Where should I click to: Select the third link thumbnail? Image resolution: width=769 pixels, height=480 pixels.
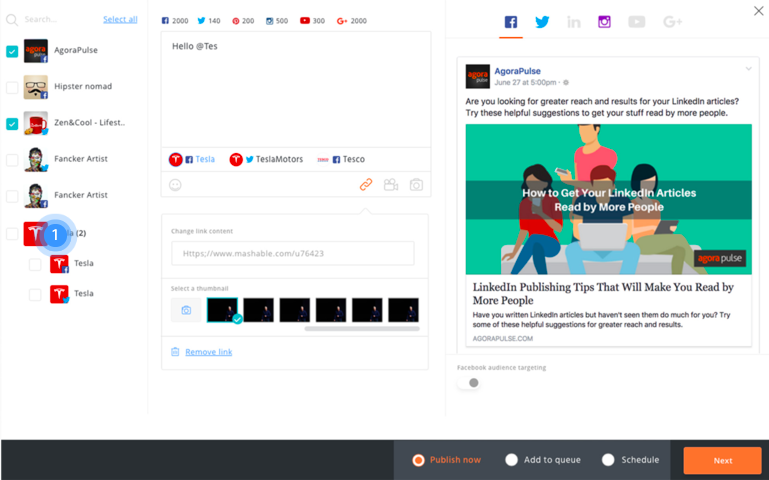click(295, 310)
